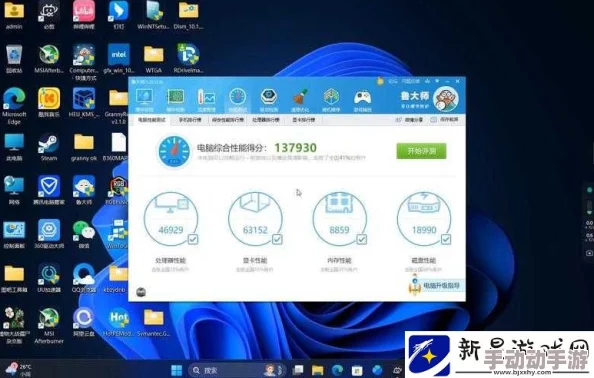
Task: Open the temperature management thermometer icon
Action: click(x=206, y=100)
